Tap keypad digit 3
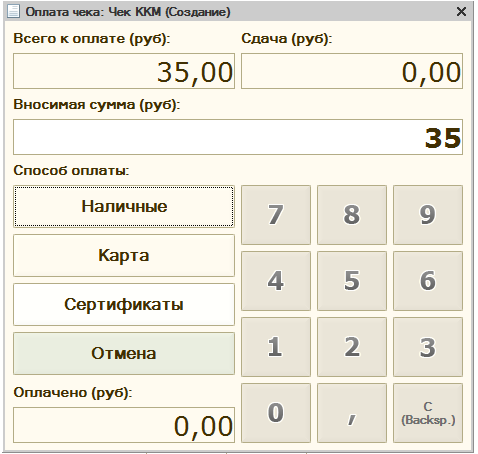This screenshot has width=478, height=454. tap(428, 347)
